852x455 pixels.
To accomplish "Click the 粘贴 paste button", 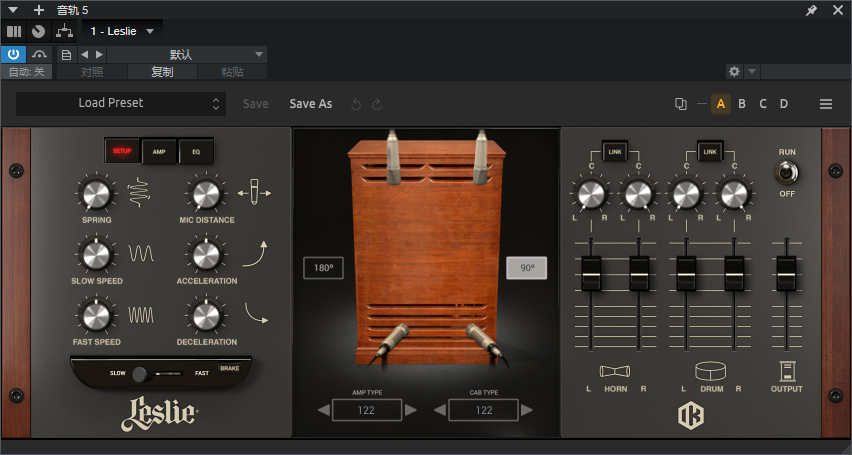I will pyautogui.click(x=233, y=72).
